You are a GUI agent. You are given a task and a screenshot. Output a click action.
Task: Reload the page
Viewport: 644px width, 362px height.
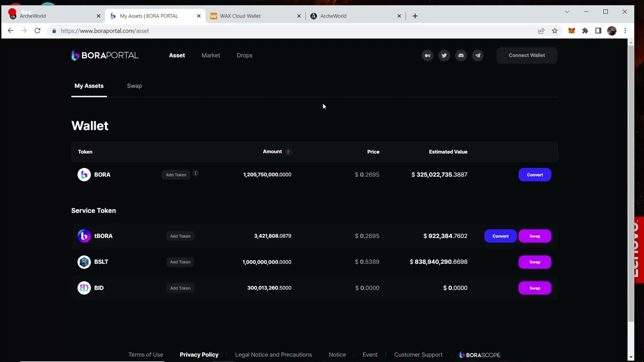[37, 31]
